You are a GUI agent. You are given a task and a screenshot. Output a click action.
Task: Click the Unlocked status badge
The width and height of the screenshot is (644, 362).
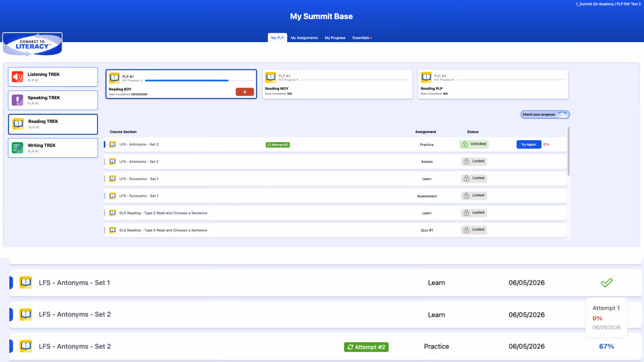click(x=474, y=144)
